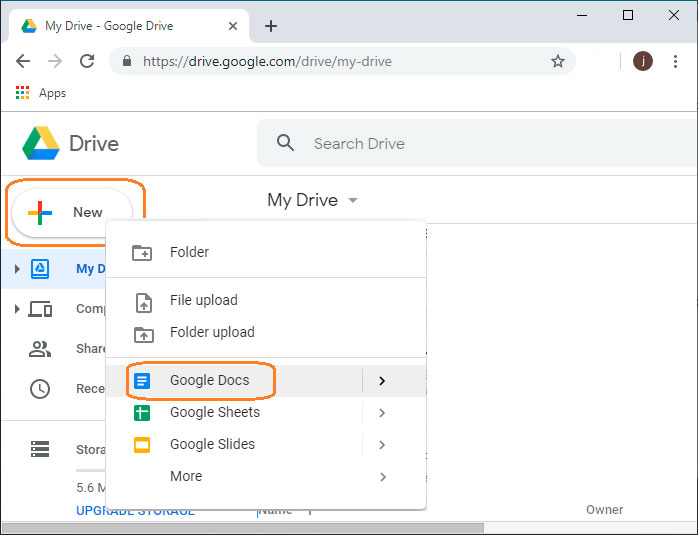Click the horizontal scrollbar at bottom
This screenshot has width=698, height=535.
pos(243,528)
